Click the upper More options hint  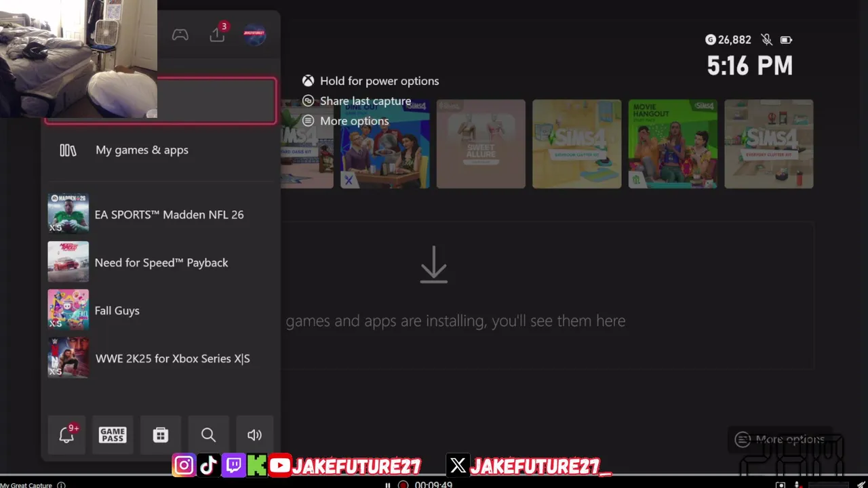point(354,121)
